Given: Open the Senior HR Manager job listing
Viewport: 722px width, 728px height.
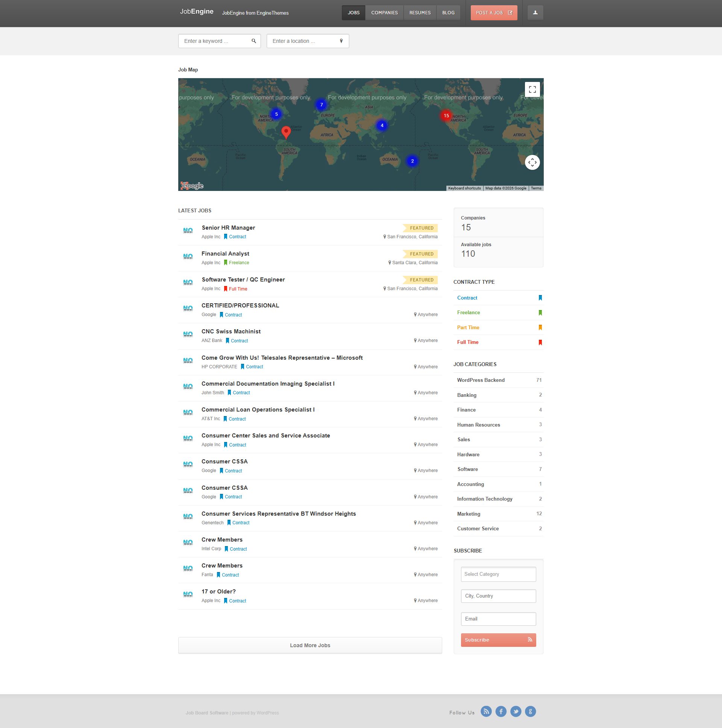Looking at the screenshot, I should (229, 228).
